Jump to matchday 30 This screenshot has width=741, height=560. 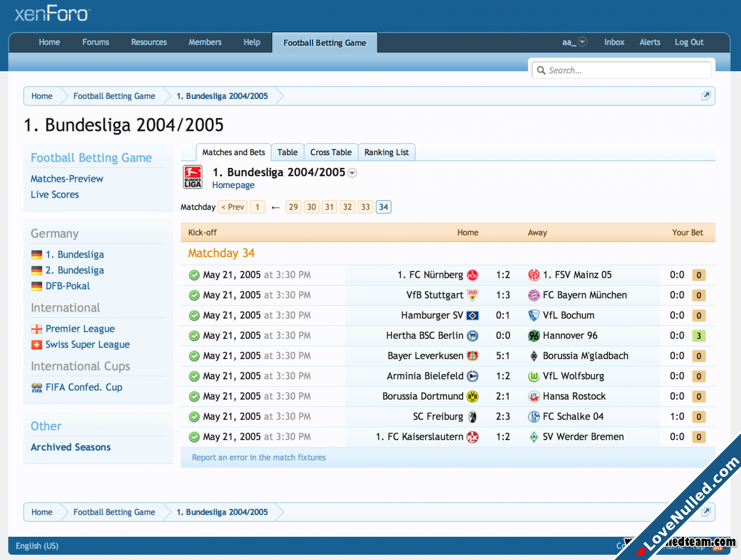pyautogui.click(x=311, y=207)
